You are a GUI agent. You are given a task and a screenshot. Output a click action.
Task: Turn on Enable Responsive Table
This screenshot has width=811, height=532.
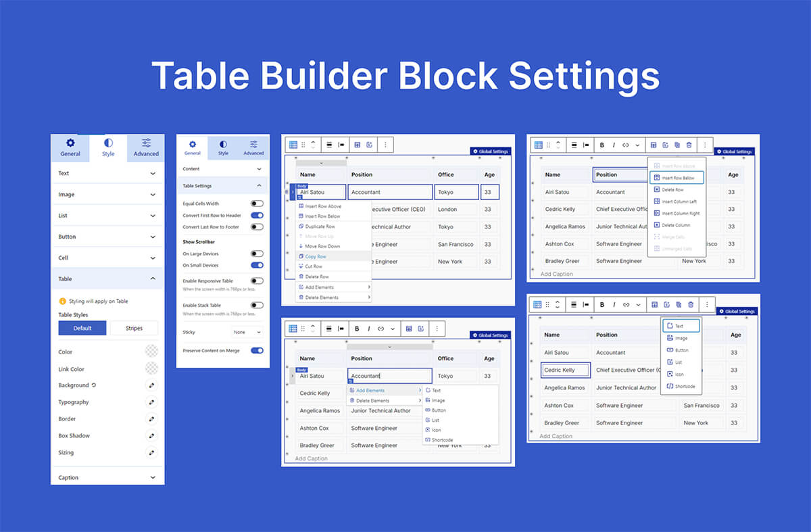(x=257, y=281)
